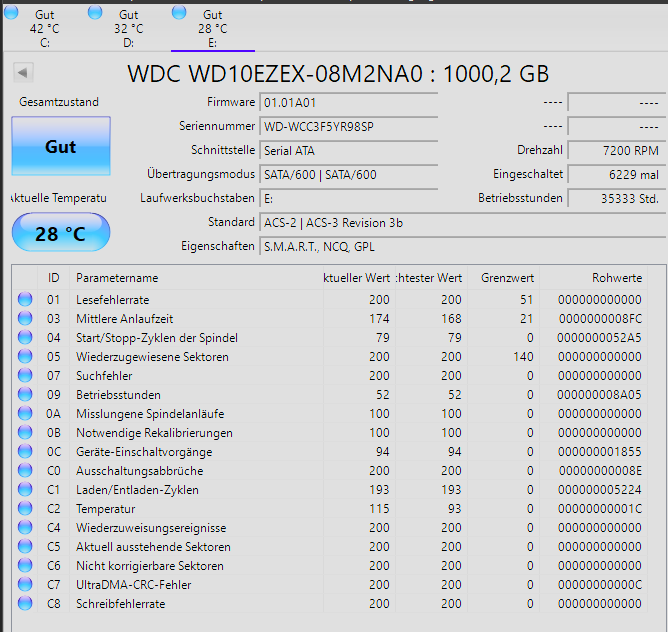Select the UltraDMA-CRC-Fehler parameter name
668x632 pixels.
[133, 585]
